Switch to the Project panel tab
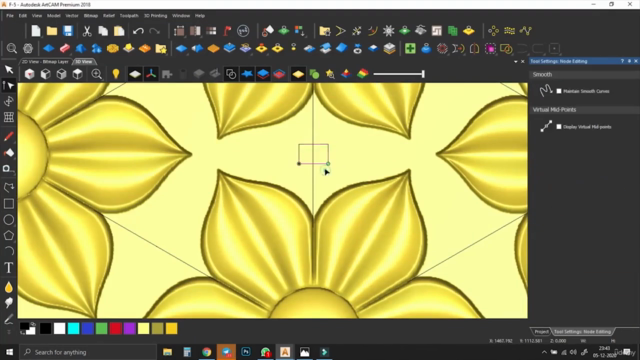 pos(542,331)
